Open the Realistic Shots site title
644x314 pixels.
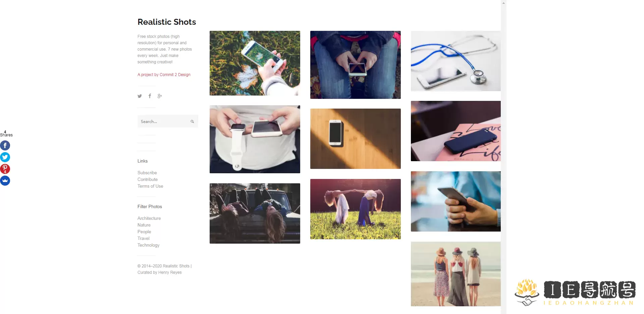point(167,22)
